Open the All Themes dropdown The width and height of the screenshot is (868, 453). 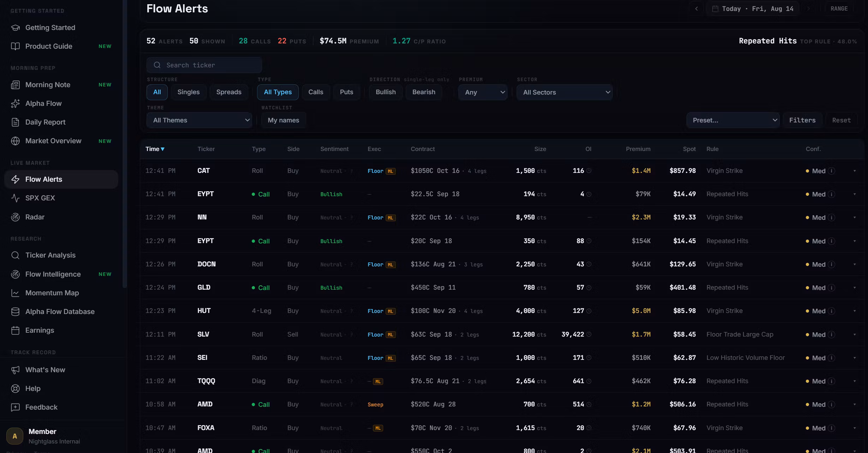[199, 120]
